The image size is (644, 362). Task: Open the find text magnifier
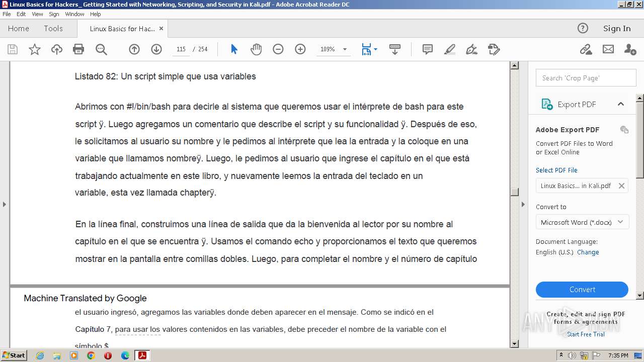(x=101, y=49)
